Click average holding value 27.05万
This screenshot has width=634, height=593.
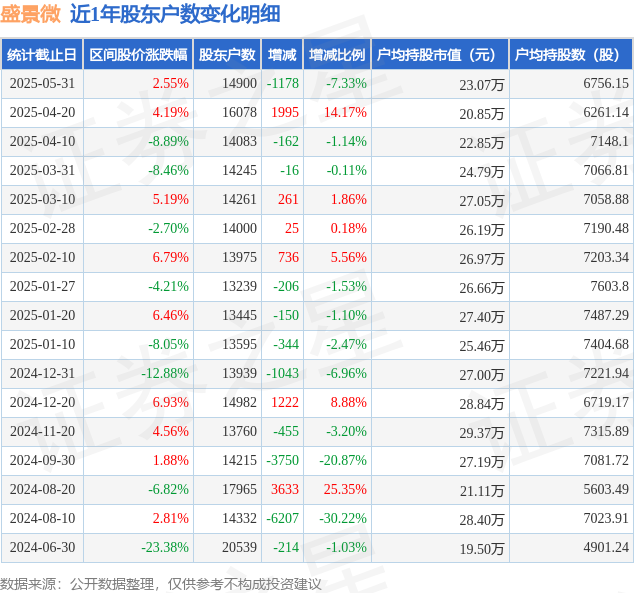pyautogui.click(x=482, y=201)
